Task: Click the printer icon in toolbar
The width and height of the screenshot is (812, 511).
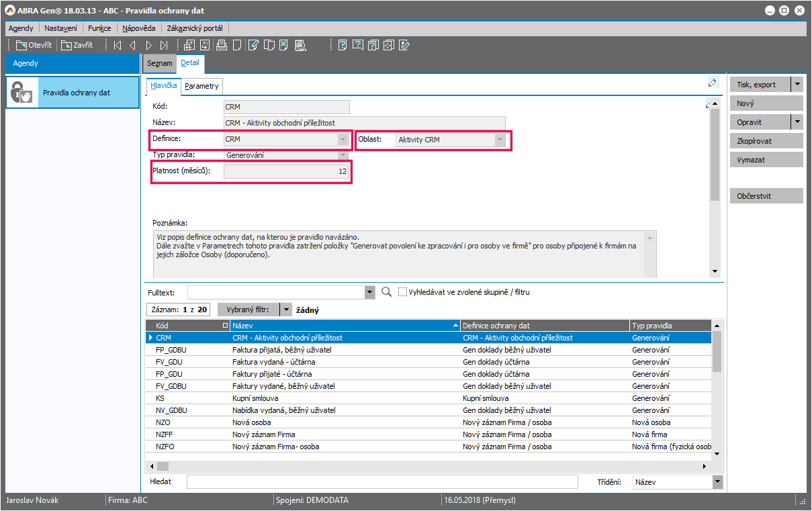Action: point(221,46)
